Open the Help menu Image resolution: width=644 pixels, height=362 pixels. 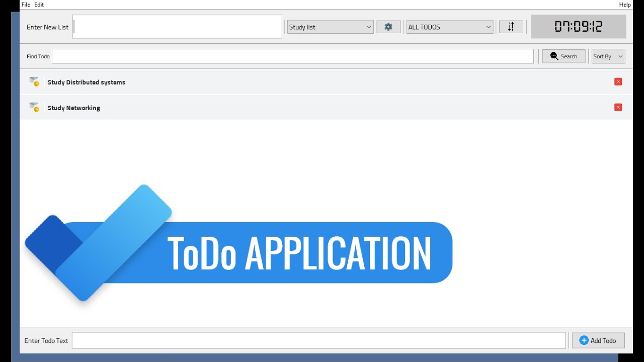coord(625,5)
